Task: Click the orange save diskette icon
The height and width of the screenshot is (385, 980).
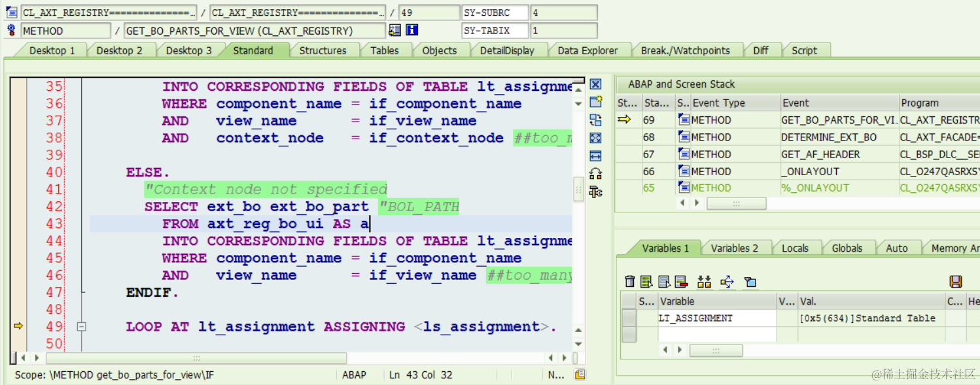Action: tap(956, 282)
